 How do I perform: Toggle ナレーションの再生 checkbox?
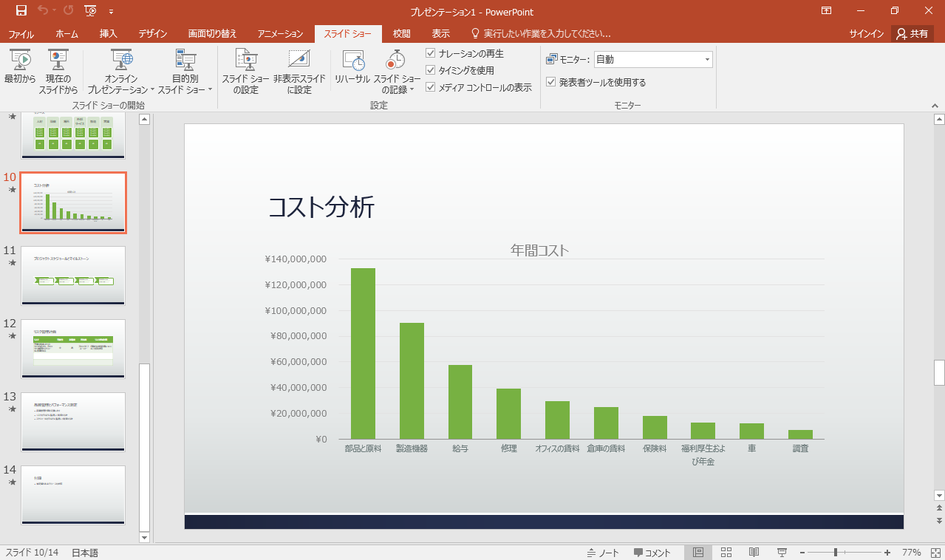pos(431,53)
